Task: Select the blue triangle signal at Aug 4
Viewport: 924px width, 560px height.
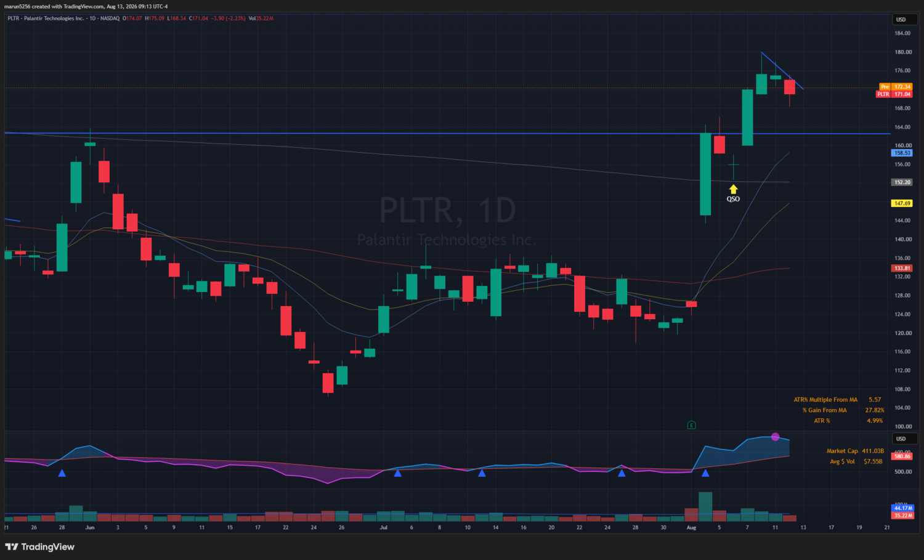Action: (705, 473)
